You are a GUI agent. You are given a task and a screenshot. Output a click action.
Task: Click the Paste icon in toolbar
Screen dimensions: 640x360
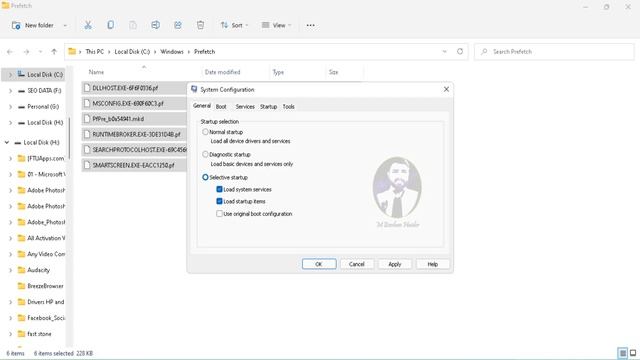[x=133, y=25]
